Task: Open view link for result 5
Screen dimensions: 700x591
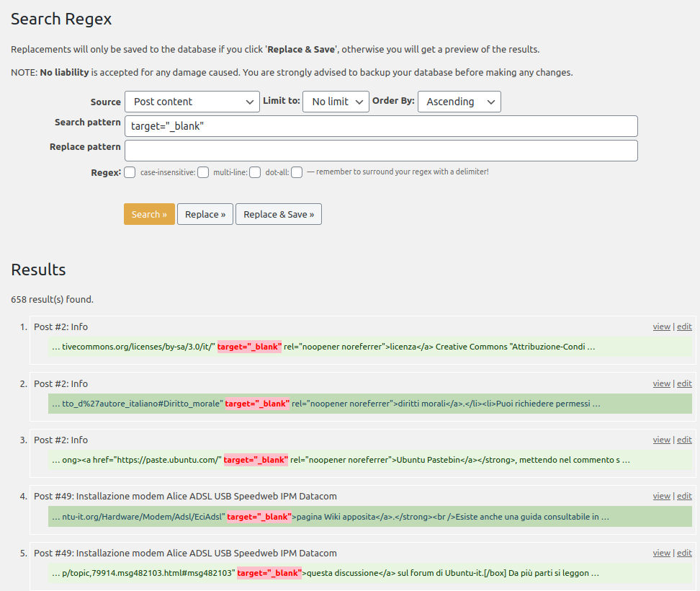Action: pos(662,553)
